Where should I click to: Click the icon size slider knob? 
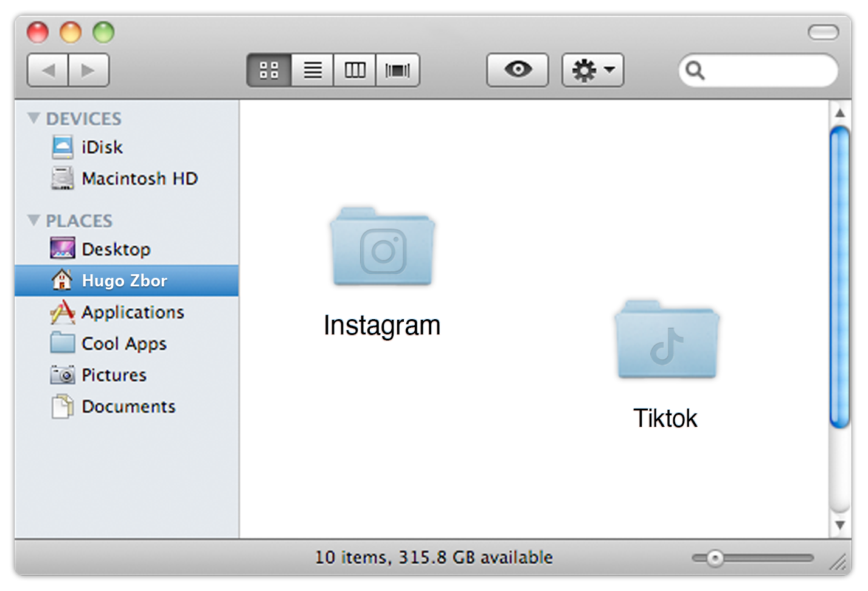tap(715, 558)
